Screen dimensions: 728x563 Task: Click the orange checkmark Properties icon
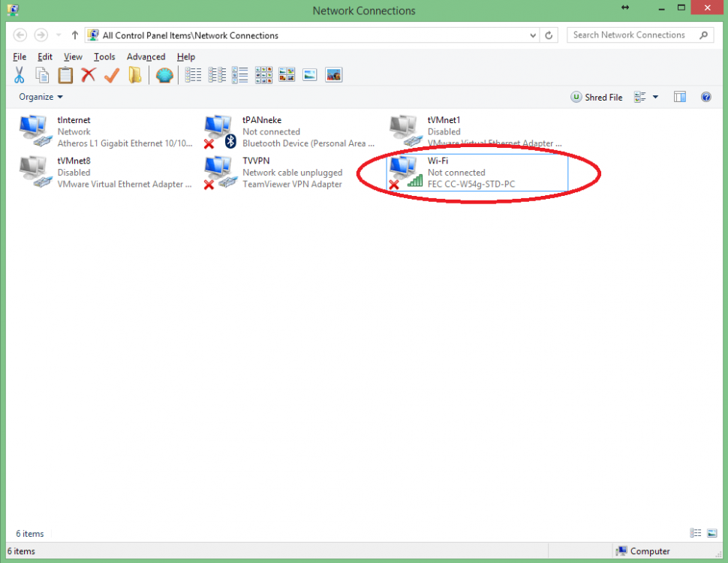tap(112, 75)
